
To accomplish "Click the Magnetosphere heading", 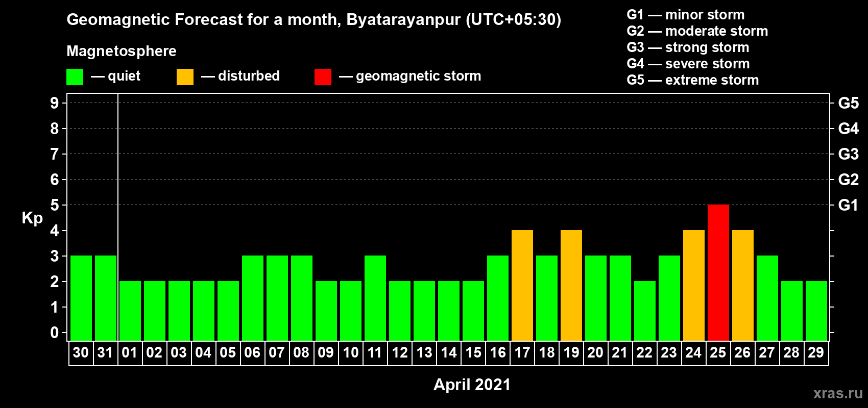I will coord(122,51).
